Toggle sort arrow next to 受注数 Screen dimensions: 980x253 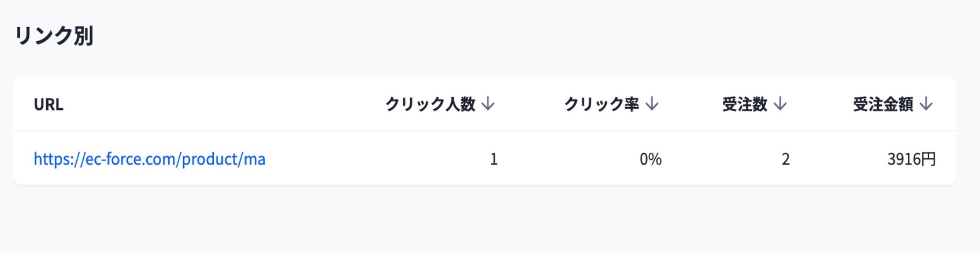point(781,104)
